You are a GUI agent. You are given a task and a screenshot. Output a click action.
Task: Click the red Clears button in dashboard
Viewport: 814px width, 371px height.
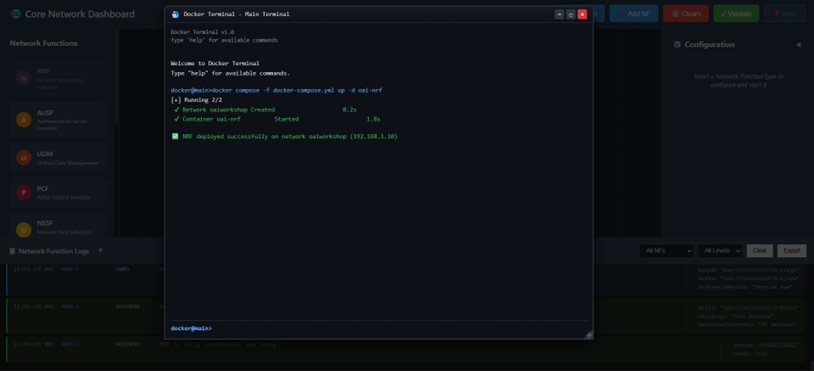[686, 13]
